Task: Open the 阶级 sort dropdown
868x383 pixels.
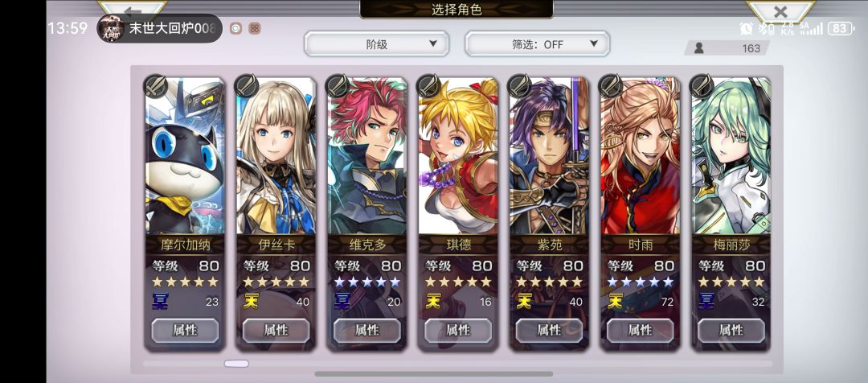Action: click(x=376, y=43)
